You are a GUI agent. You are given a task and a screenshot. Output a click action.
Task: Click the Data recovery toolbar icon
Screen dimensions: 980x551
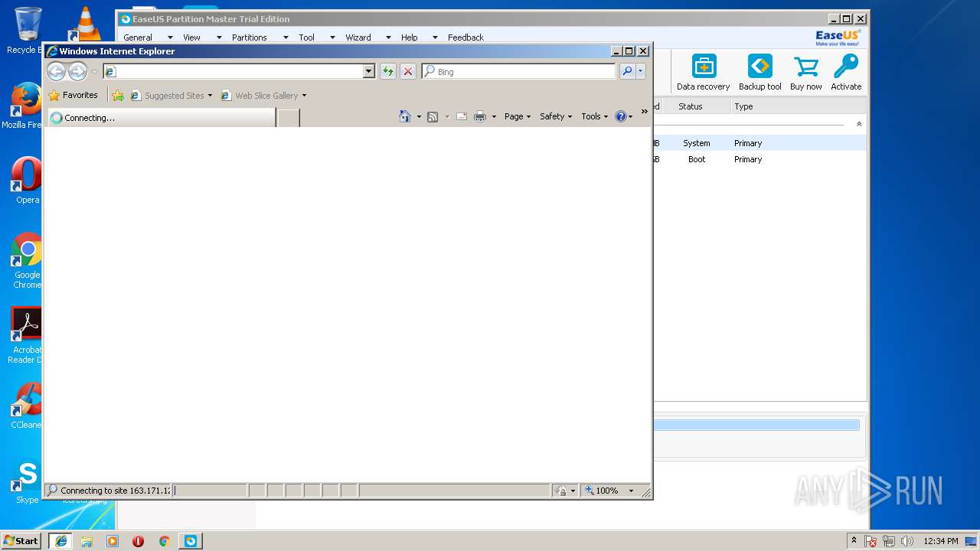[704, 73]
